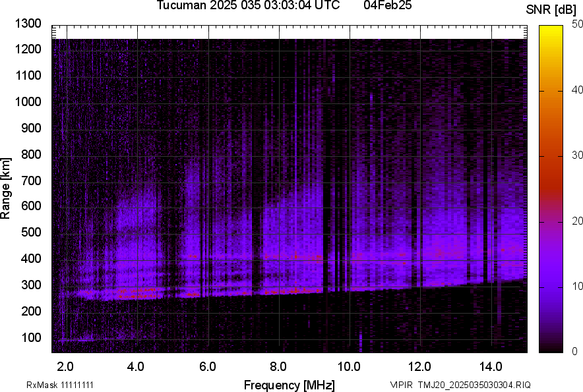Click the 'RxMask 11111111' footer text
Viewport: 583px width, 392px height.
(60, 385)
